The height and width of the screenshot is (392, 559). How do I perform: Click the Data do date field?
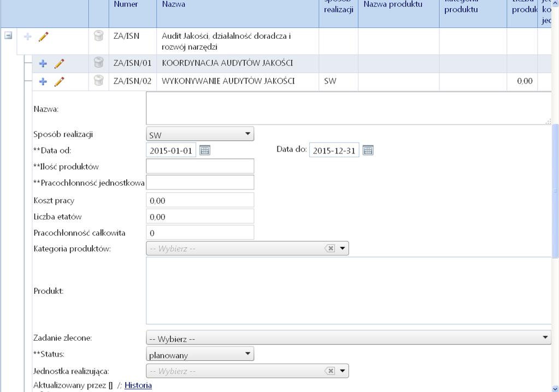tap(334, 150)
